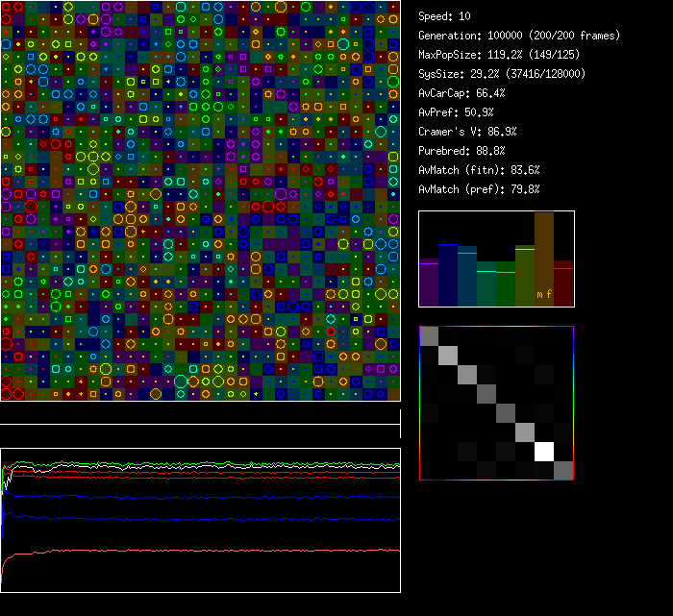Screen dimensions: 673x616
Task: Click the top-left gray cell of the matrix
Action: 429,335
